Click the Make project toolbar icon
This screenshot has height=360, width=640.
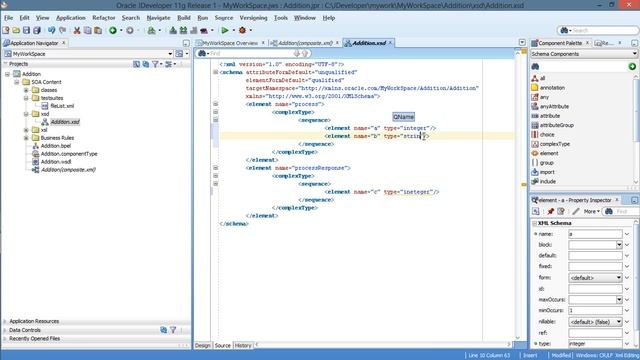click(x=173, y=30)
